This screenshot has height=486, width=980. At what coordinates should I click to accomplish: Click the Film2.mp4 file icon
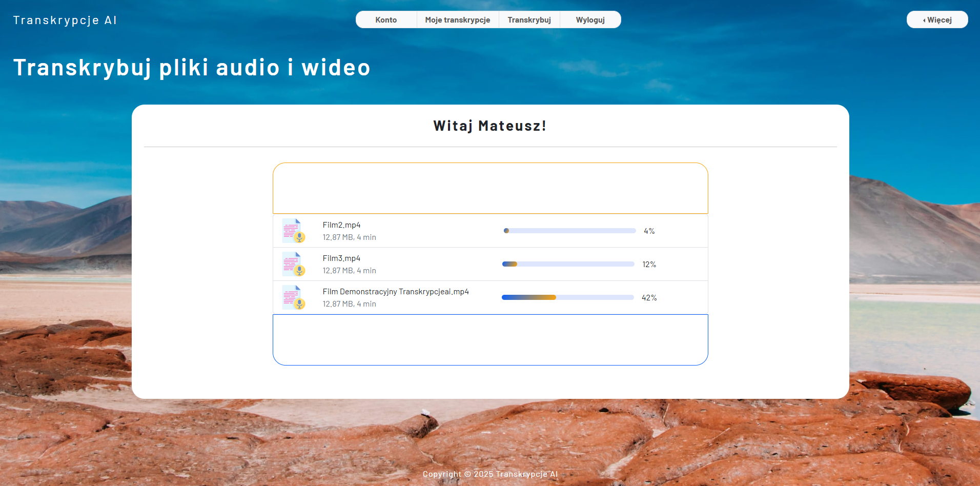click(x=293, y=231)
